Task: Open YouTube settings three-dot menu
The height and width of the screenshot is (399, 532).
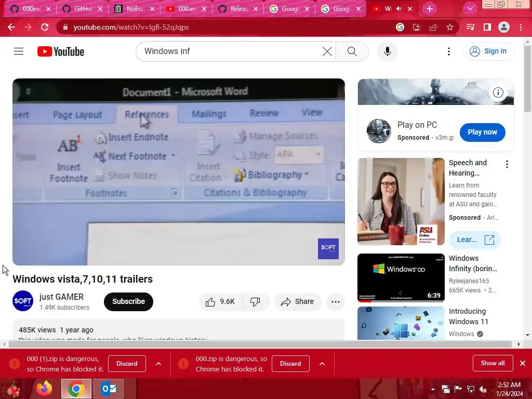Action: coord(448,51)
